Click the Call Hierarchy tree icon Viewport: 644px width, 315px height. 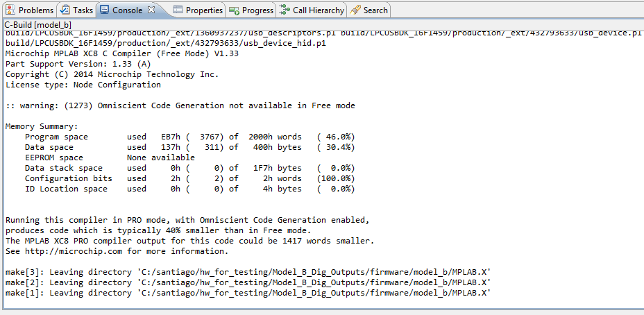click(285, 10)
